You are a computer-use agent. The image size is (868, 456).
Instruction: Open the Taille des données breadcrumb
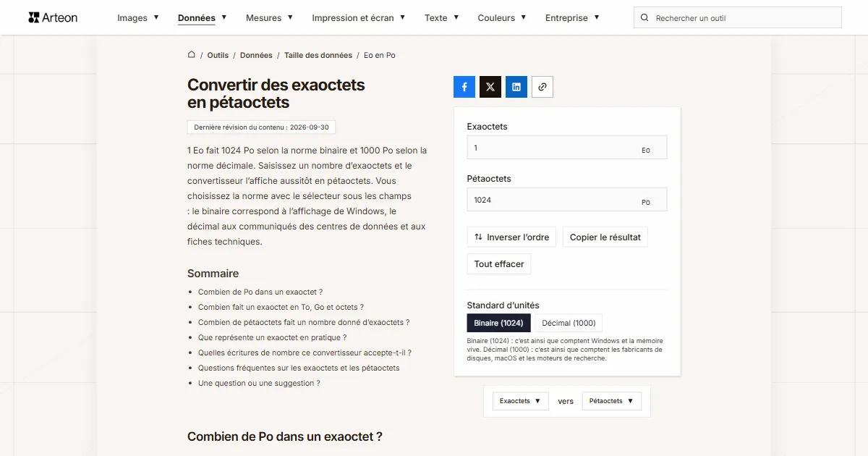(318, 55)
